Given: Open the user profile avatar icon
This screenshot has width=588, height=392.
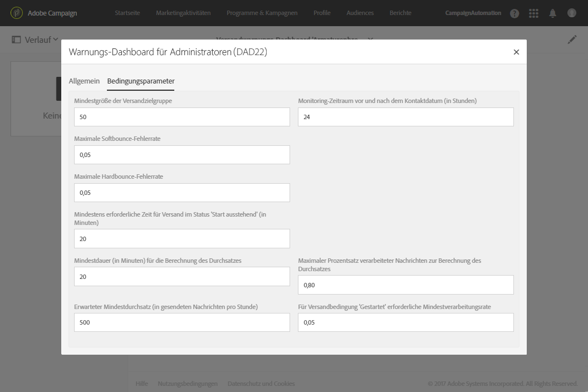Looking at the screenshot, I should pos(571,13).
